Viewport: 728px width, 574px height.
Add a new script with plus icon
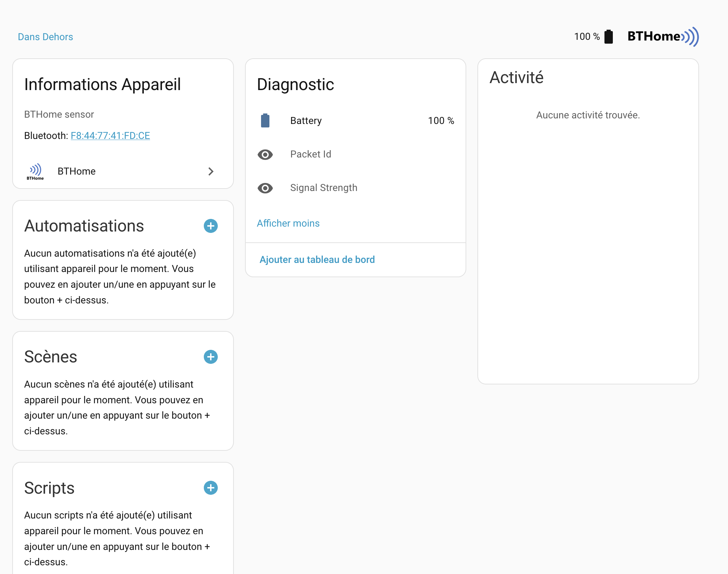pos(211,488)
